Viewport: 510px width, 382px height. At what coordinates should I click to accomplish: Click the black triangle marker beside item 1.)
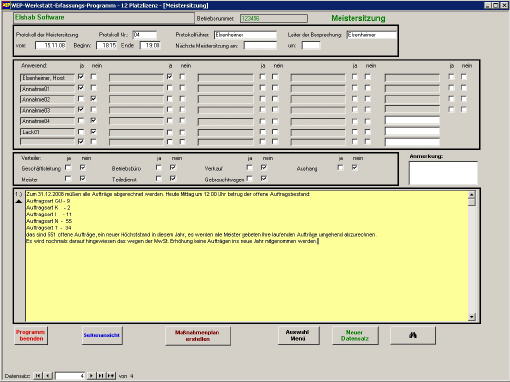19,201
